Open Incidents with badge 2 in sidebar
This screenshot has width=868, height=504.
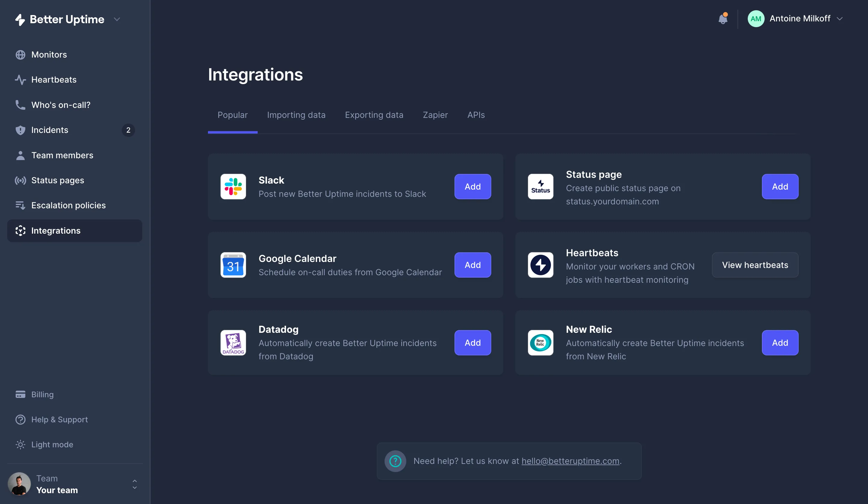click(x=50, y=130)
